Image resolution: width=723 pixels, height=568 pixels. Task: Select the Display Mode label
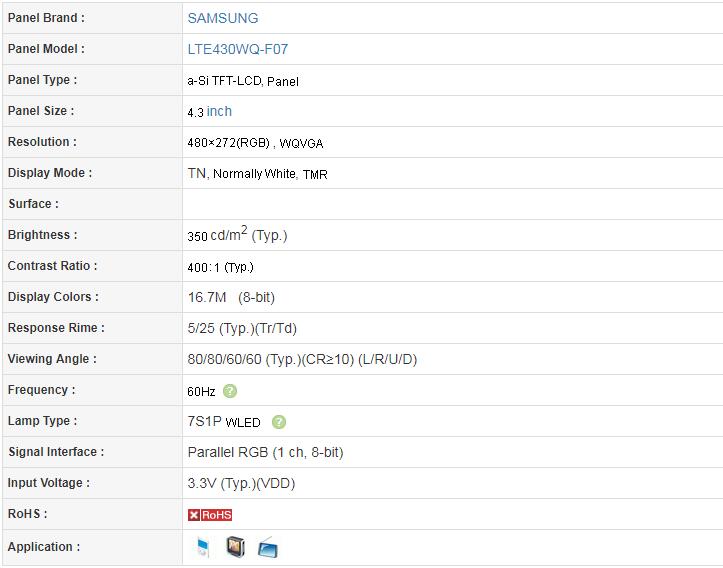click(x=50, y=173)
